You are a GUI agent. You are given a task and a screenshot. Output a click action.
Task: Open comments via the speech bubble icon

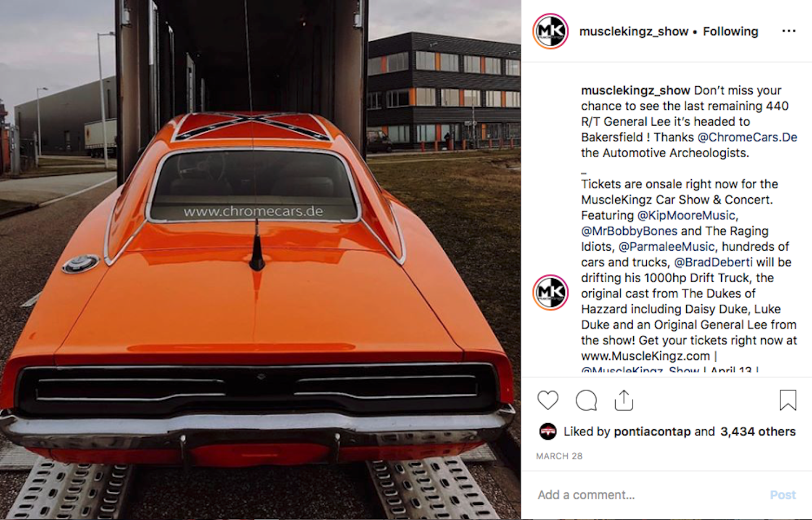(586, 401)
